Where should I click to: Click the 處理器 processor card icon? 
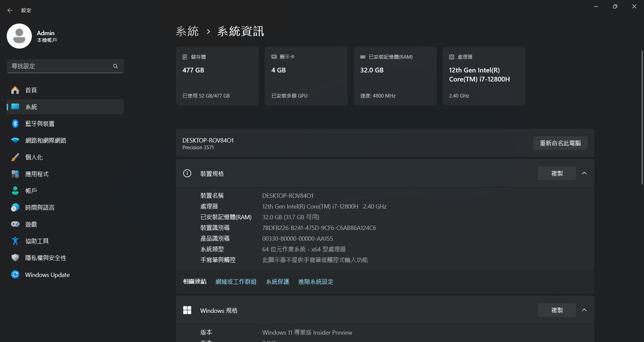[452, 57]
